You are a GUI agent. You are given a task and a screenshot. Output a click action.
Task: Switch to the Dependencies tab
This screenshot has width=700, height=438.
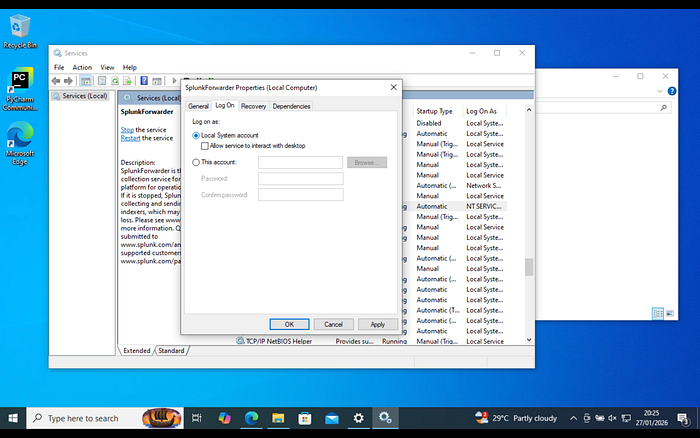point(291,106)
